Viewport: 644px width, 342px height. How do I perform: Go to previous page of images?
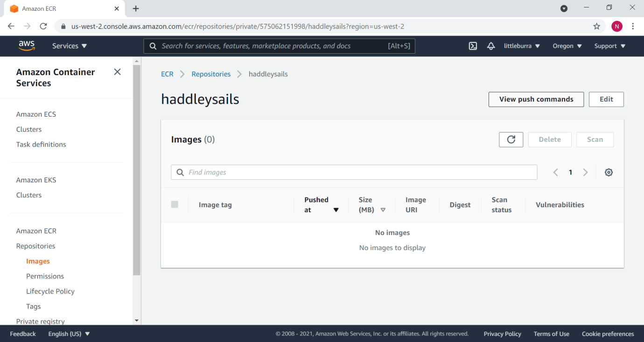tap(555, 172)
